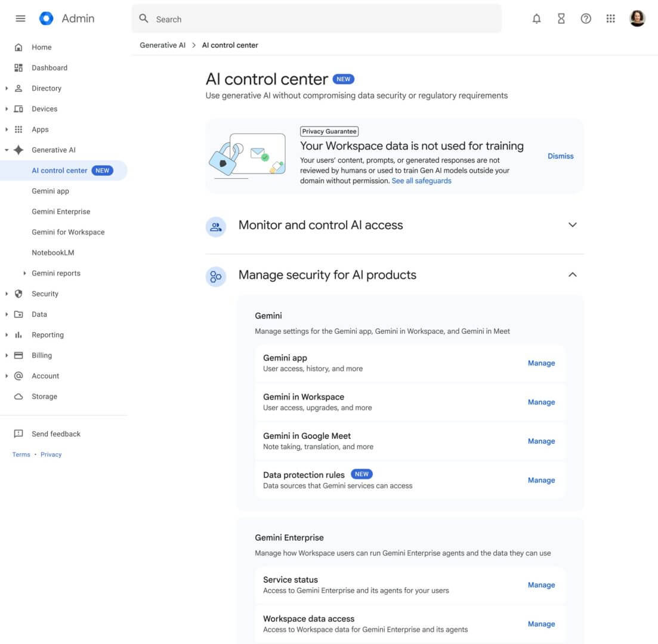658x644 pixels.
Task: Open NotebookLM from the sidebar
Action: [53, 252]
